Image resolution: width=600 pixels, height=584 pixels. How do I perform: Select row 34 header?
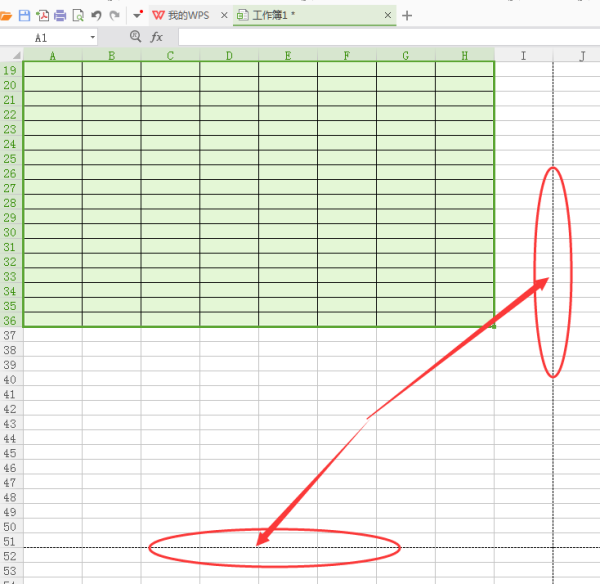click(11, 291)
